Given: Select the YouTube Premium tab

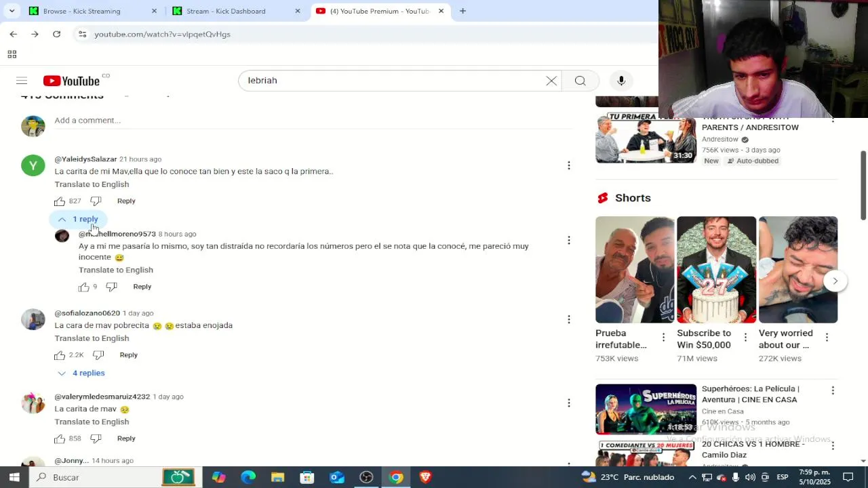Looking at the screenshot, I should [x=380, y=11].
